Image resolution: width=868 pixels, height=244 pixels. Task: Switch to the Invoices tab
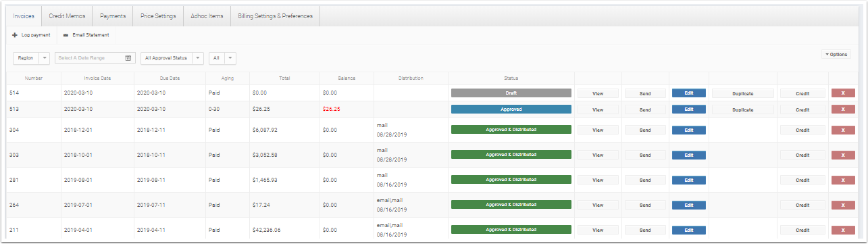[x=24, y=16]
